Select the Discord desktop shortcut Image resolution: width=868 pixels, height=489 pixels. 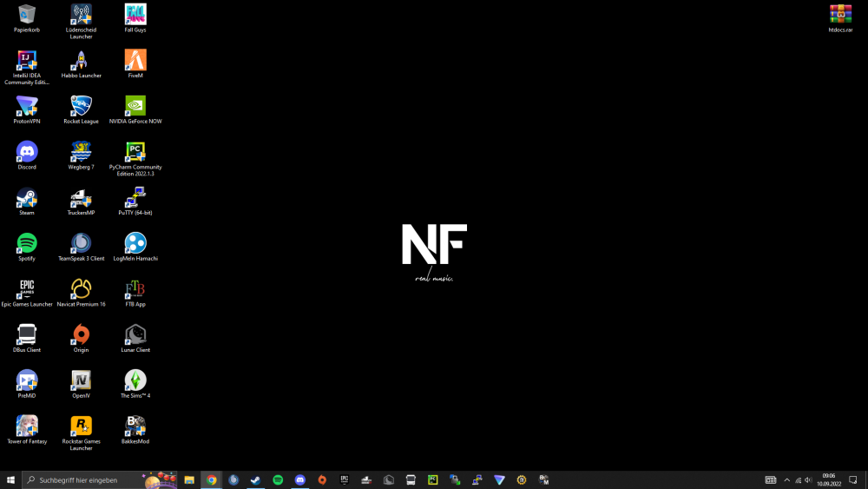point(27,152)
